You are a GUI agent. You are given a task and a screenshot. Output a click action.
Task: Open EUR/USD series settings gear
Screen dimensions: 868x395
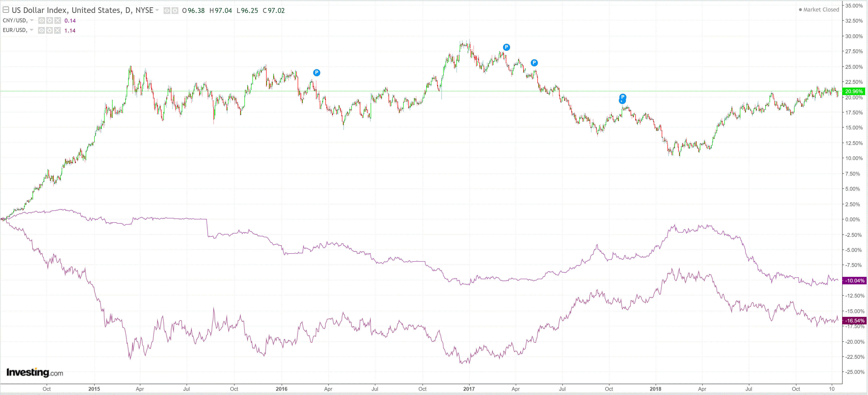[x=49, y=30]
